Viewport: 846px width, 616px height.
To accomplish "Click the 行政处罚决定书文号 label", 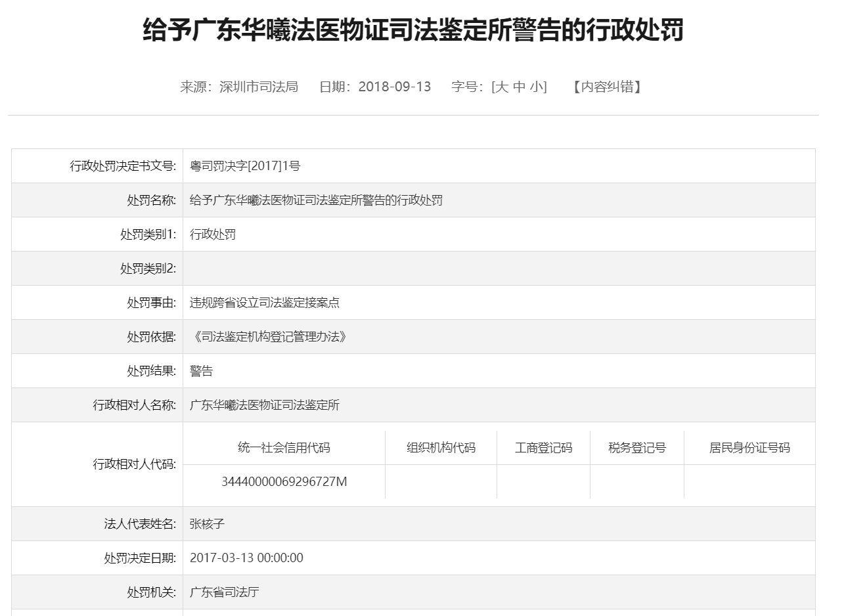I will [x=123, y=166].
